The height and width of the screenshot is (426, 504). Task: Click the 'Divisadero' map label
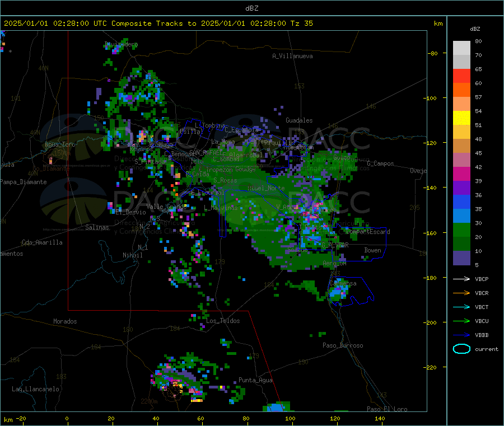coord(121,44)
